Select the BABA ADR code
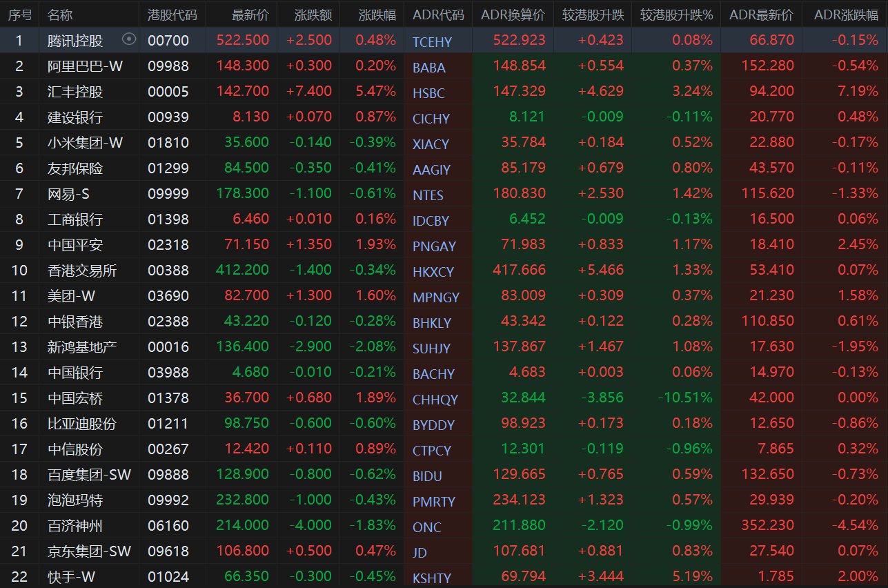The width and height of the screenshot is (888, 588). point(429,68)
